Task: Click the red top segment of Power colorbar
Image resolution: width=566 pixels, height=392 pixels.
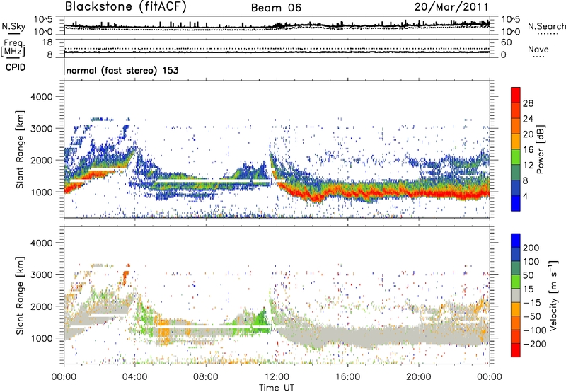Action: (x=516, y=95)
